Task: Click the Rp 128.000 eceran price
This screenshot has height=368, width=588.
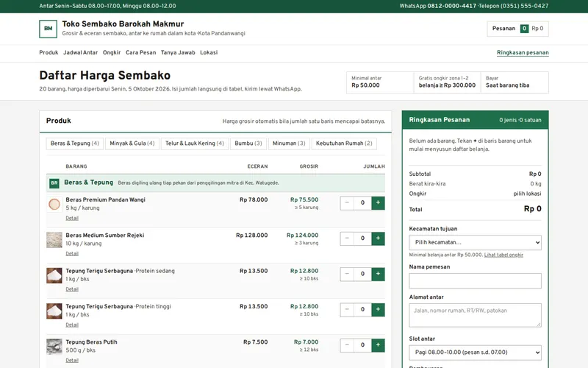Action: tap(251, 236)
